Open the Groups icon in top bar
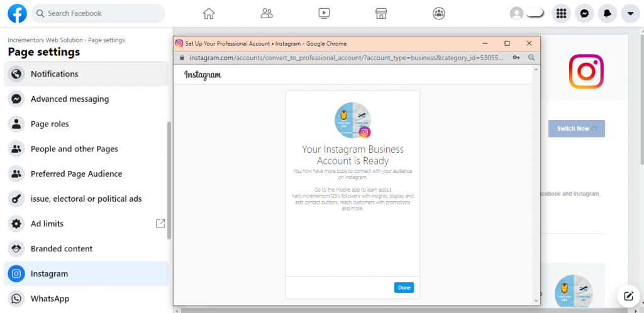 click(x=439, y=14)
